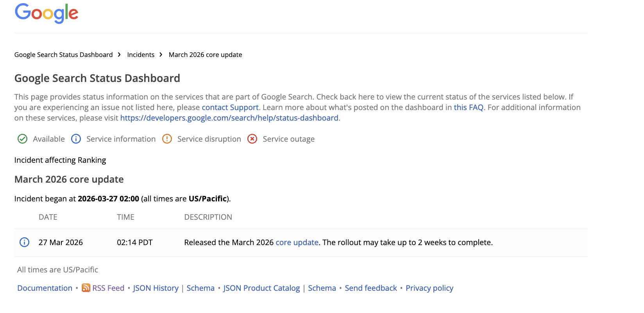This screenshot has width=644, height=313.
Task: Click the '02:14 PDT' time cell
Action: (x=135, y=242)
